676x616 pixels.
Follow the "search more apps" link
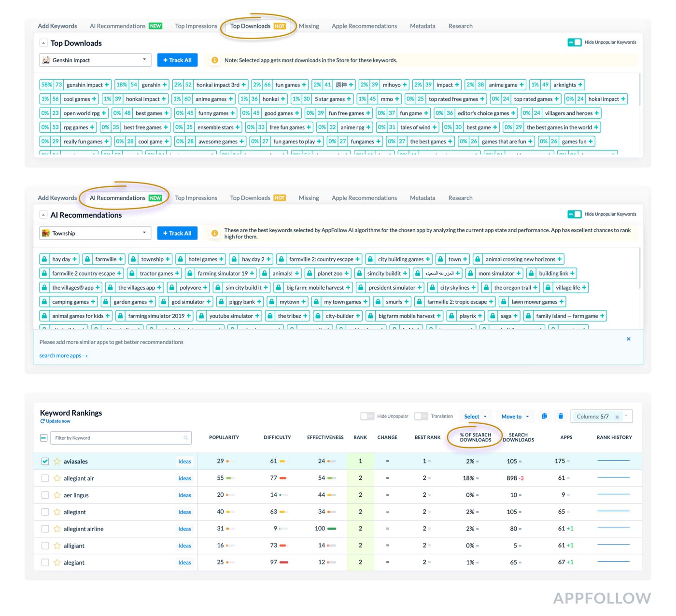click(x=63, y=356)
